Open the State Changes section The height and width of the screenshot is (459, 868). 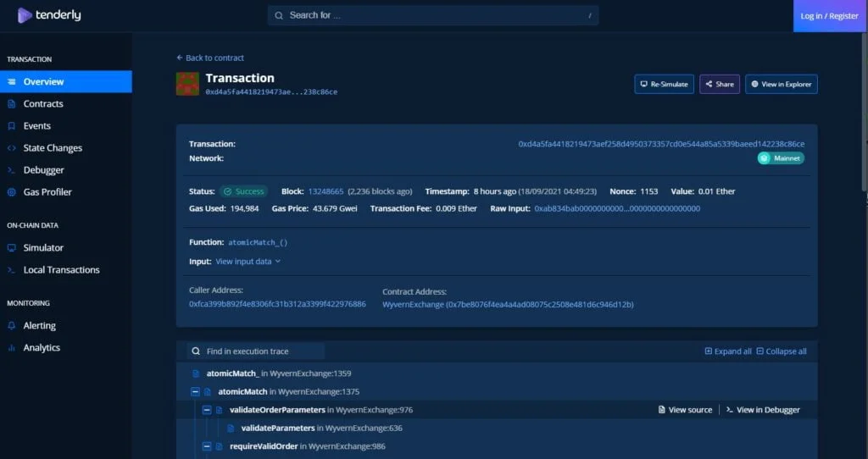click(x=66, y=147)
